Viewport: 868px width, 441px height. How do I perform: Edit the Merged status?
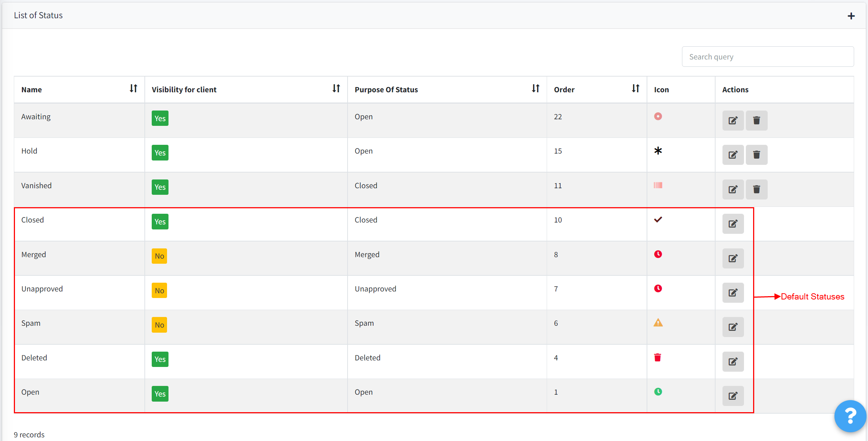point(733,258)
